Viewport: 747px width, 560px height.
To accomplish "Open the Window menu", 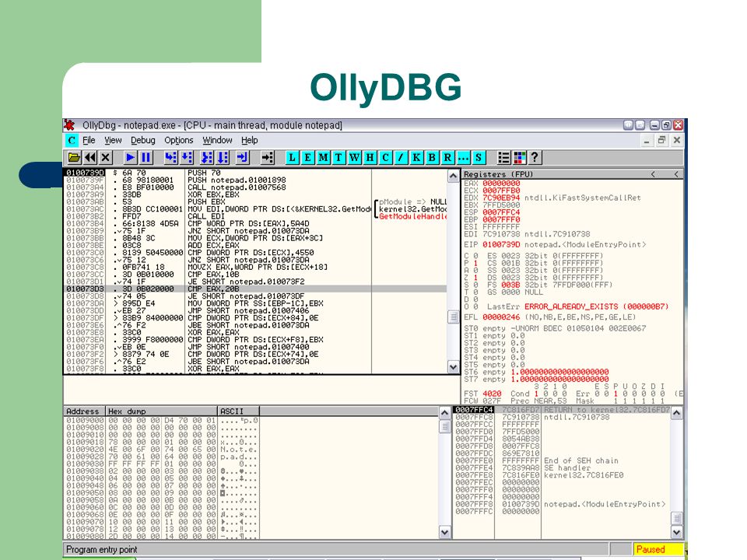I will click(217, 141).
